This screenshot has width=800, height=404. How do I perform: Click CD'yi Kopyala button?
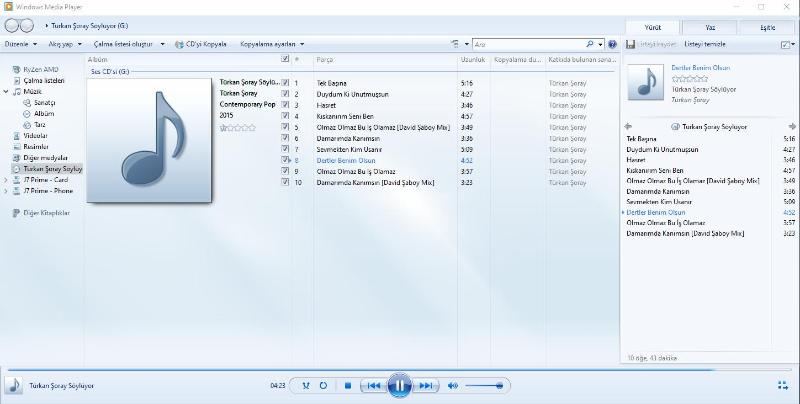[x=201, y=44]
